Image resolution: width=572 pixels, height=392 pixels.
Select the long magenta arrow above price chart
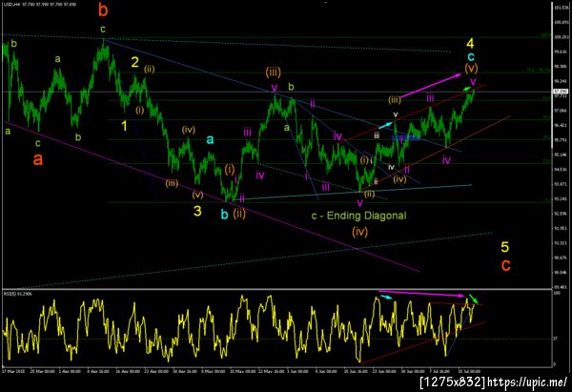431,86
